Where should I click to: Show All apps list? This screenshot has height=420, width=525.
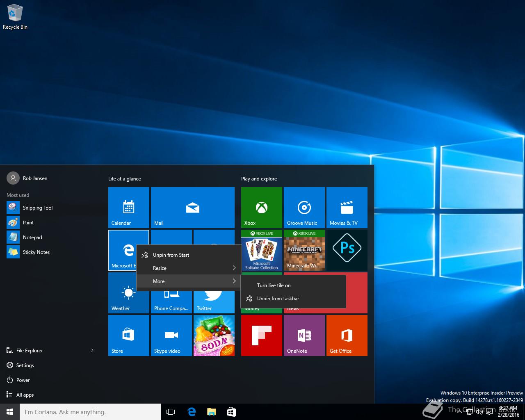click(25, 395)
